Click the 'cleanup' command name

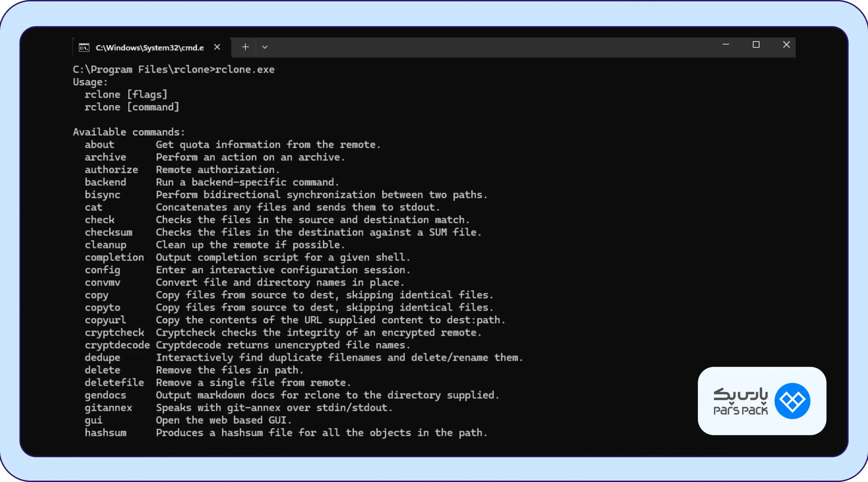pyautogui.click(x=105, y=245)
